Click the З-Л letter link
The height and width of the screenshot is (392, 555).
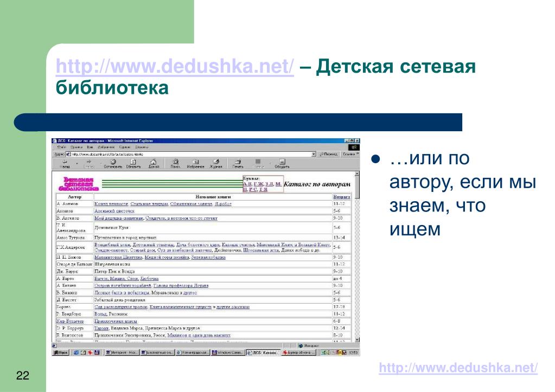coord(269,184)
